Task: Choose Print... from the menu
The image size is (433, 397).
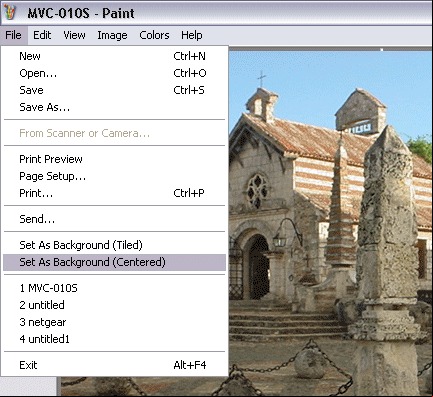Action: [114, 193]
